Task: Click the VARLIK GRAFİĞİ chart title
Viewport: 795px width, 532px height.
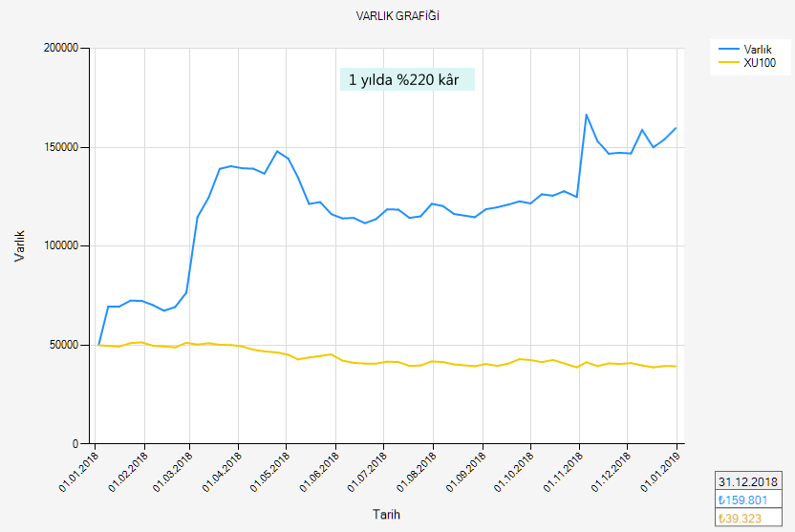Action: point(397,16)
